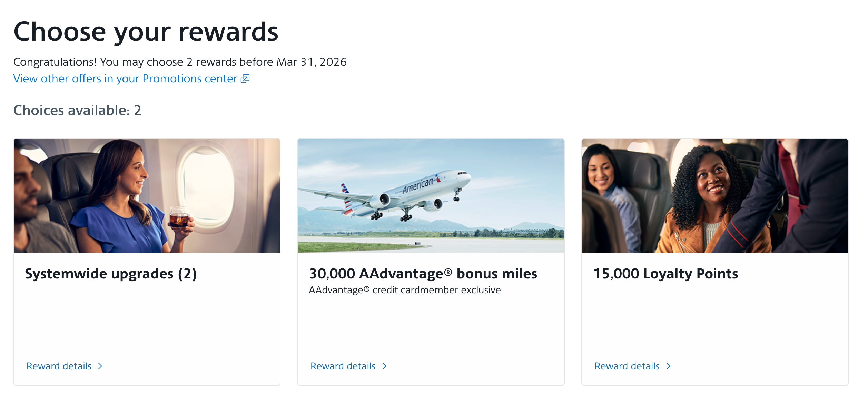Click the "Choose your rewards" page heading
Screen dimensions: 868x397
146,32
